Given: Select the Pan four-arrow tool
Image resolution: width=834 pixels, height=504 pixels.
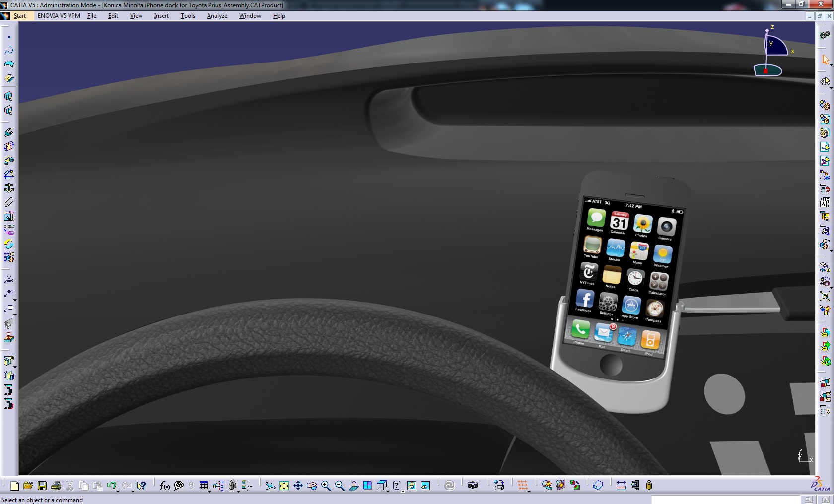Looking at the screenshot, I should point(298,486).
